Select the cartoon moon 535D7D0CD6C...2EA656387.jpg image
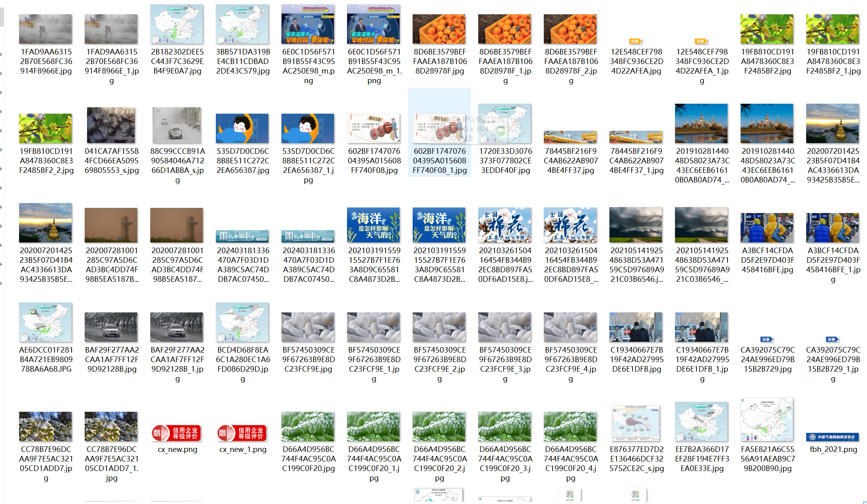The width and height of the screenshot is (867, 504). [x=242, y=128]
